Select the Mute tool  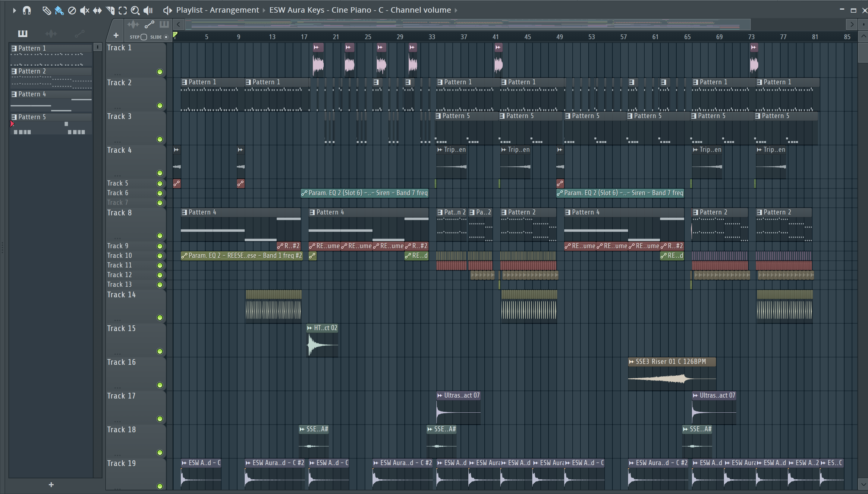pos(84,10)
